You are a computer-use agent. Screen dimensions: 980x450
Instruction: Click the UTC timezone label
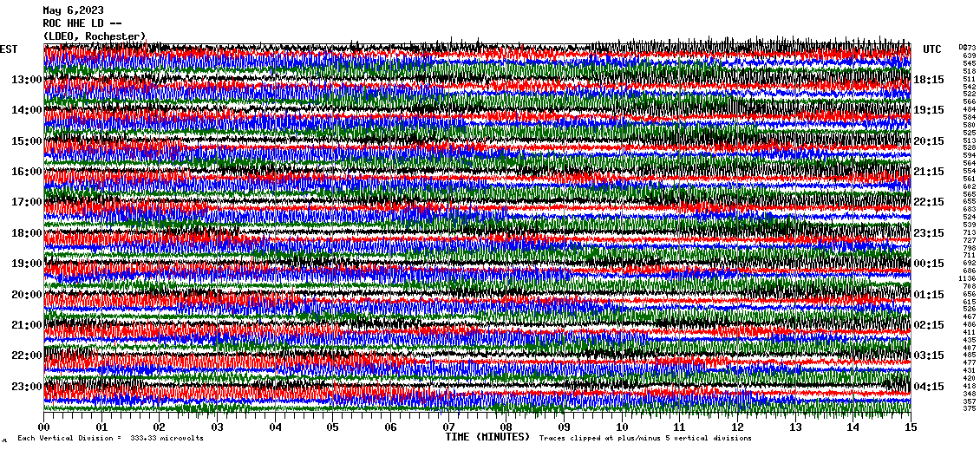point(932,49)
